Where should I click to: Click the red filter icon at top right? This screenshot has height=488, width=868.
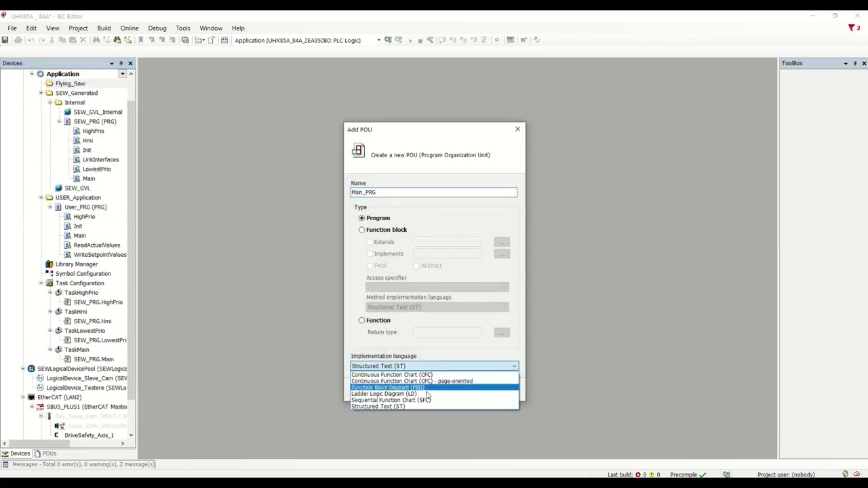click(x=852, y=28)
